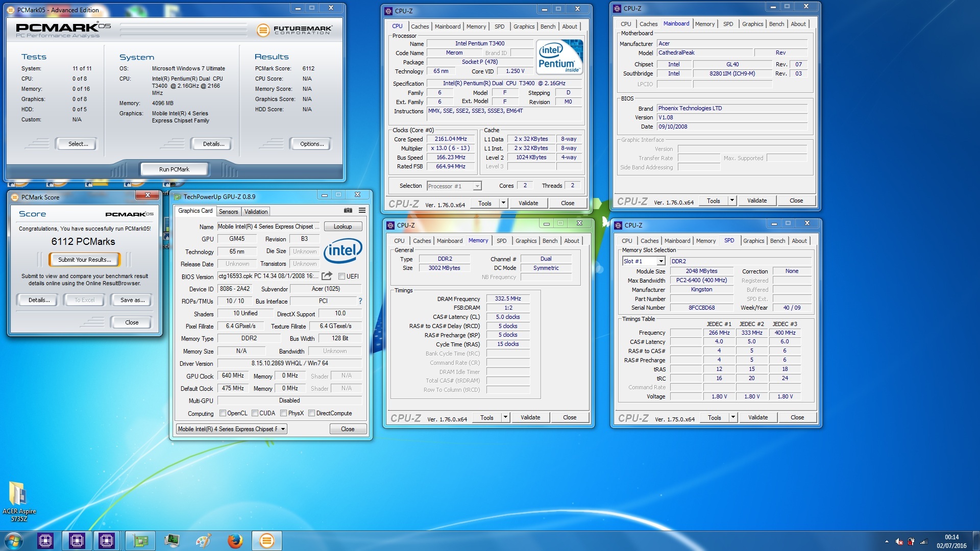Image resolution: width=980 pixels, height=551 pixels.
Task: Open the Processor #1 selection dropdown
Action: pos(454,186)
